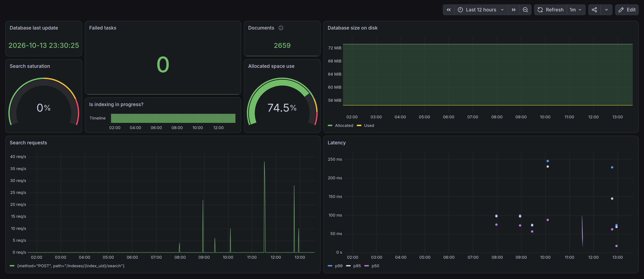Shift time range forward with double-right arrows
The width and height of the screenshot is (644, 279).
514,10
